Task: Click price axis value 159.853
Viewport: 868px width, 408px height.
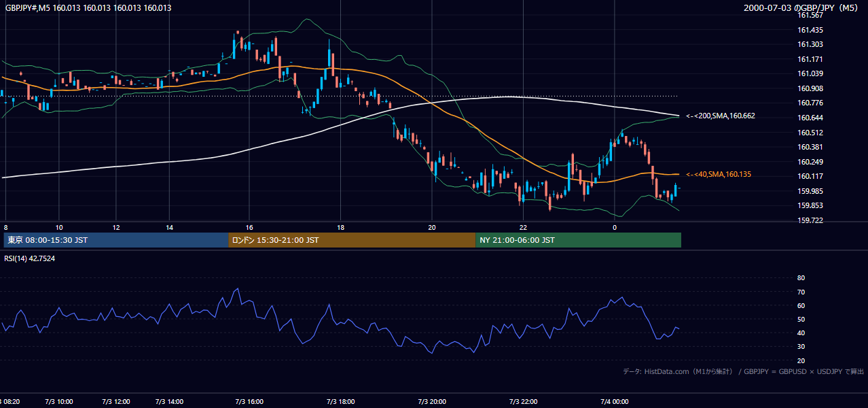Action: coord(810,205)
